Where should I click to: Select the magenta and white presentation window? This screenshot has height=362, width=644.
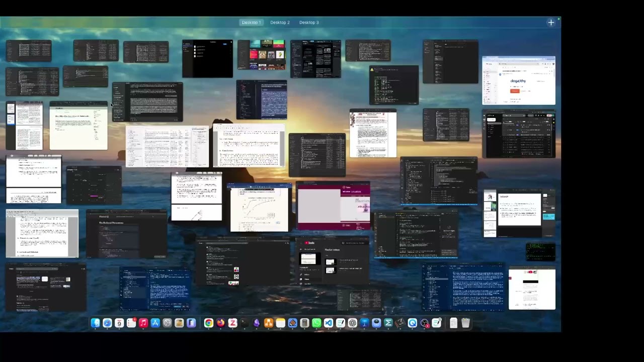click(334, 206)
